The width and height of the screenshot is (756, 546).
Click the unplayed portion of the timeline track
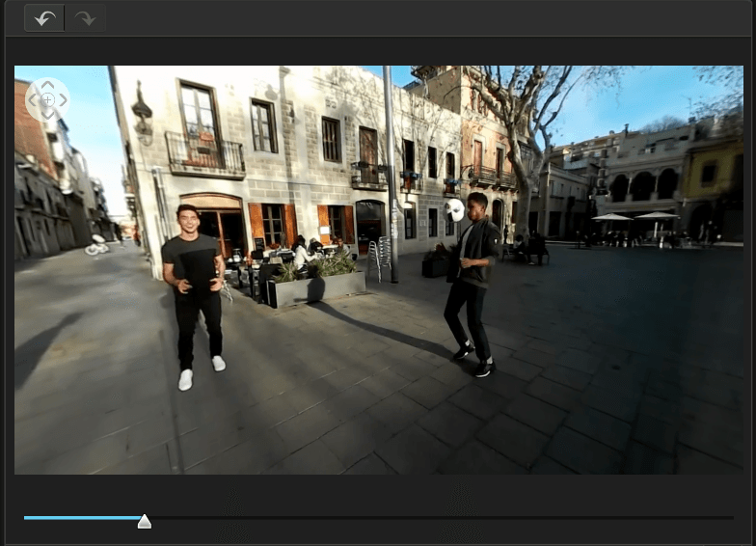[443, 518]
